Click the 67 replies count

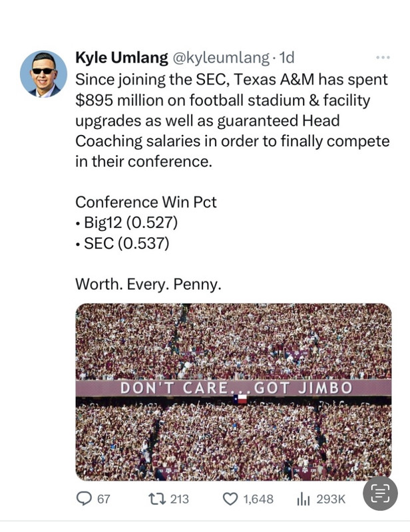click(103, 498)
